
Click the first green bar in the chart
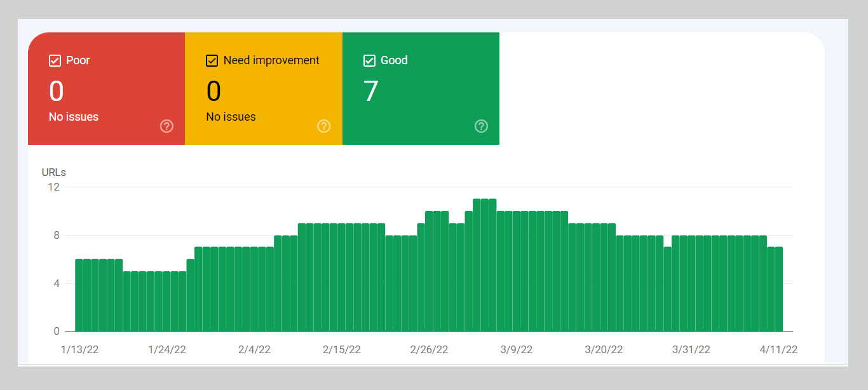[x=79, y=295]
